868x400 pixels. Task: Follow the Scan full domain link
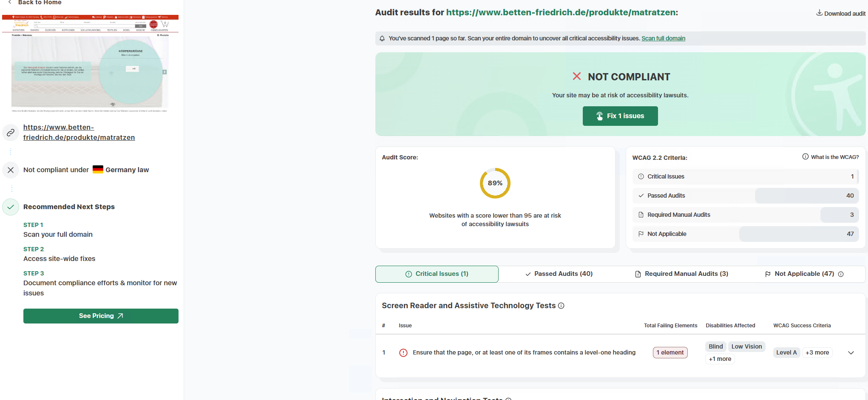click(663, 38)
